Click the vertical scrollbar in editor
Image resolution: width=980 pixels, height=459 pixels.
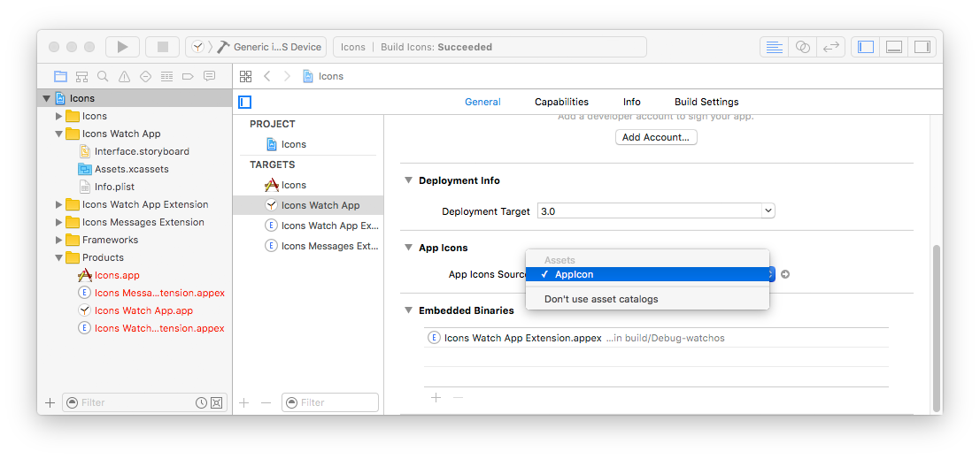click(x=937, y=327)
